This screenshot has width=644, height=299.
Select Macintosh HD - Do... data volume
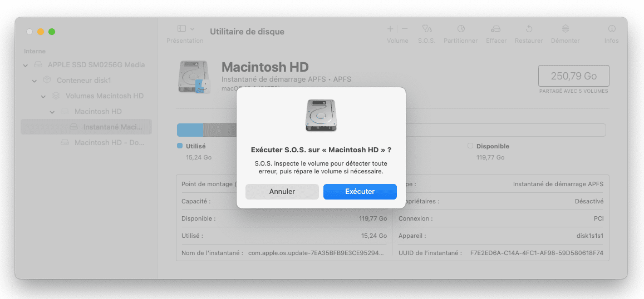click(x=109, y=143)
